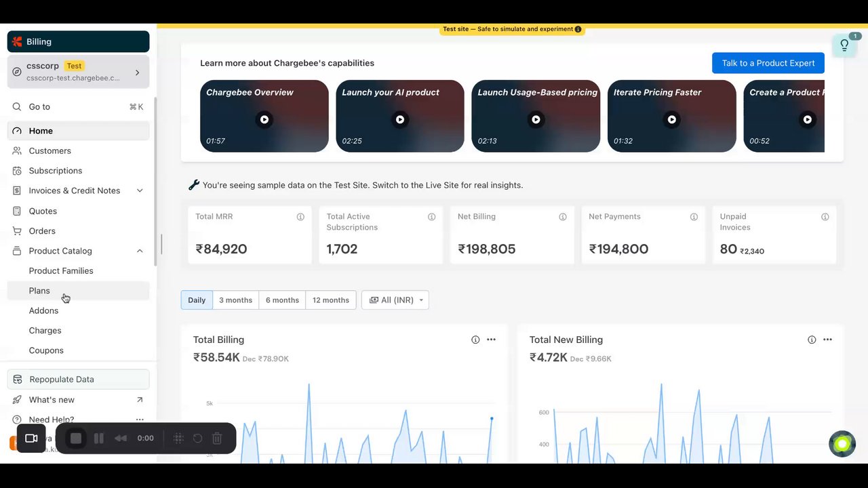Image resolution: width=868 pixels, height=488 pixels.
Task: Play the 00:52 Create a Product video
Action: pyautogui.click(x=807, y=119)
